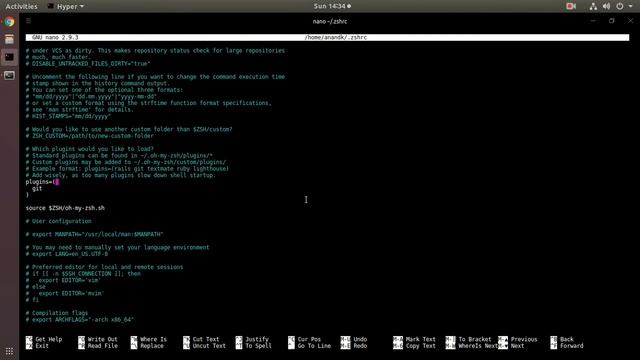Click the Uncut Text shortcut label
The image size is (640, 360).
(209, 346)
